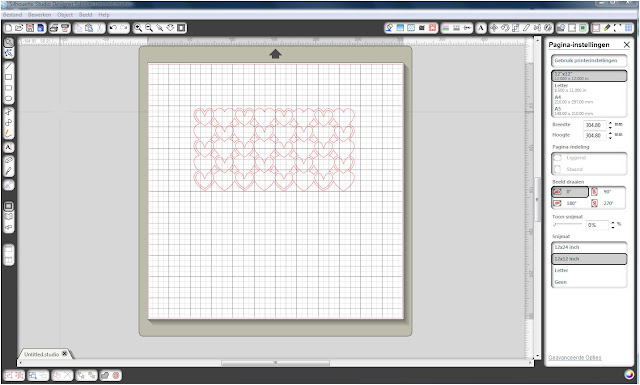Select 12x12 inch cutting mat

click(589, 259)
